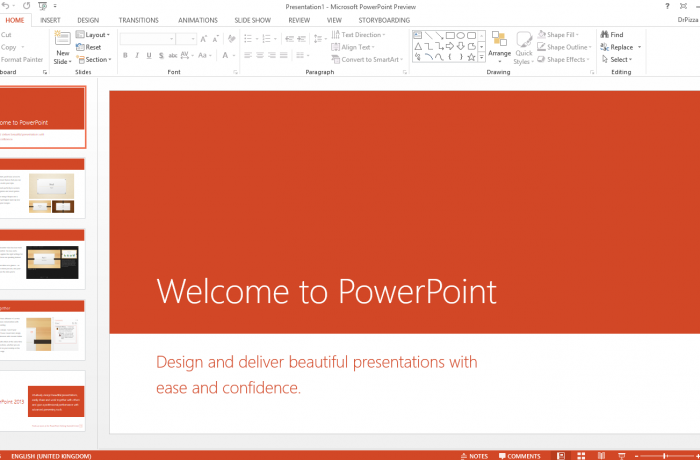Click the Clear All Formatting icon
700x460 pixels.
(x=231, y=39)
